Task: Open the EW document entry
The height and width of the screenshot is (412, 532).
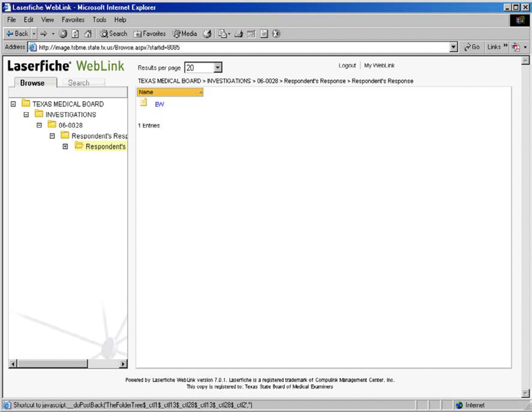Action: pos(159,104)
